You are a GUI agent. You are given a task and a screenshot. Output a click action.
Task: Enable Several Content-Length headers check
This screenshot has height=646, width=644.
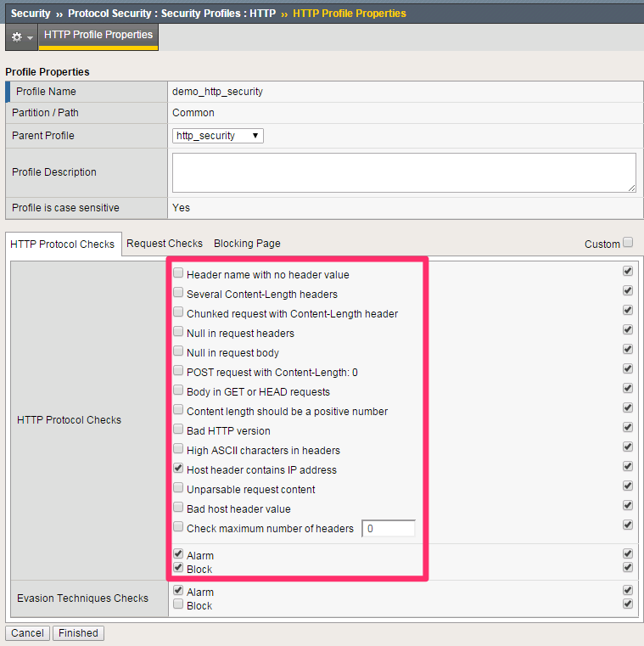pos(178,293)
